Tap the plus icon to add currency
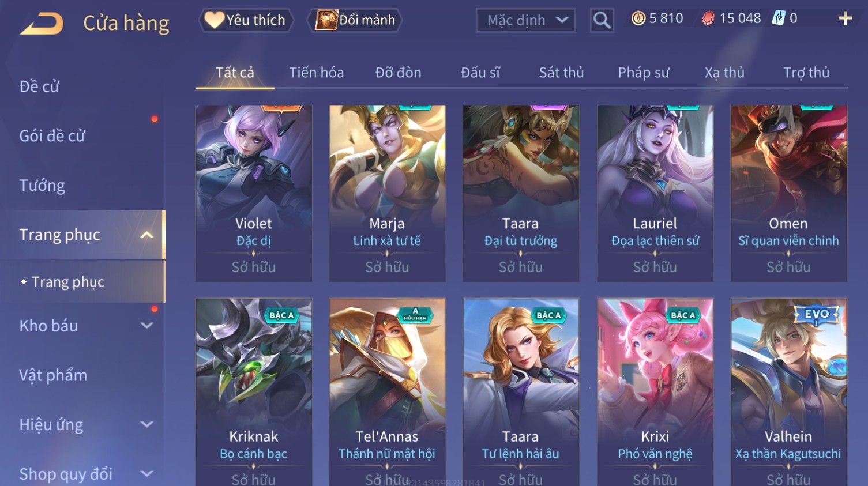868x486 pixels. point(845,19)
